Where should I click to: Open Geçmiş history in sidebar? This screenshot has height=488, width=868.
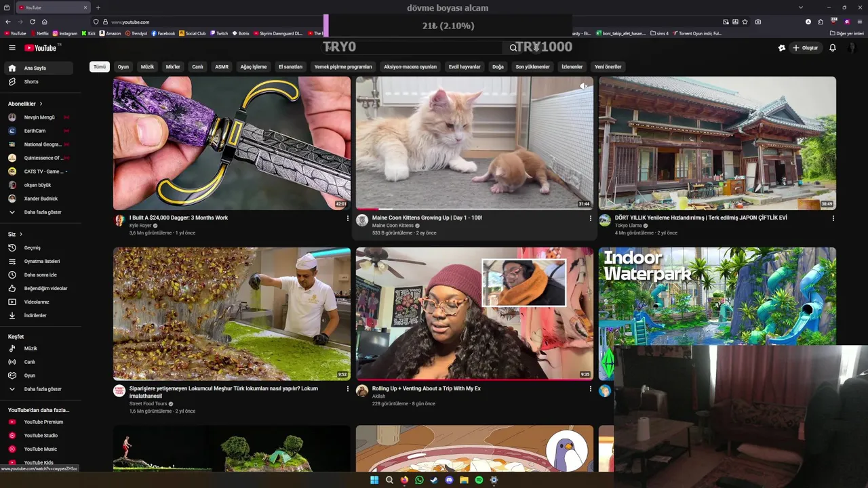(38, 247)
